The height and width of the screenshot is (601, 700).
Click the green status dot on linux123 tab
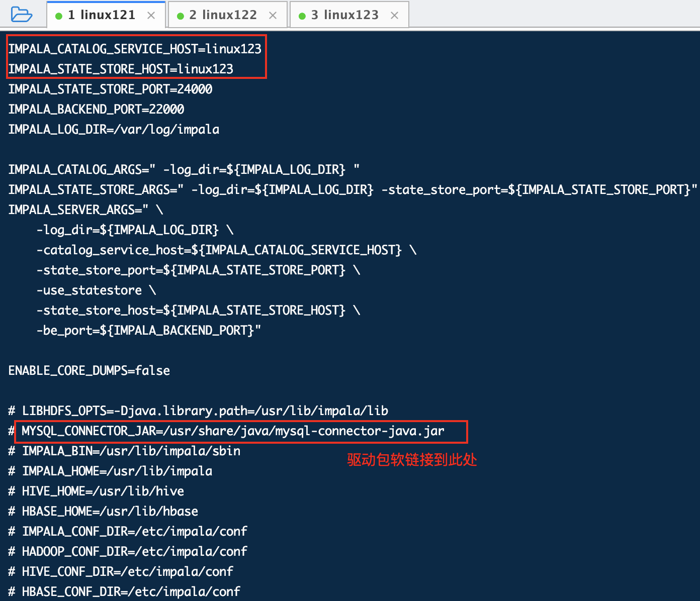click(302, 16)
